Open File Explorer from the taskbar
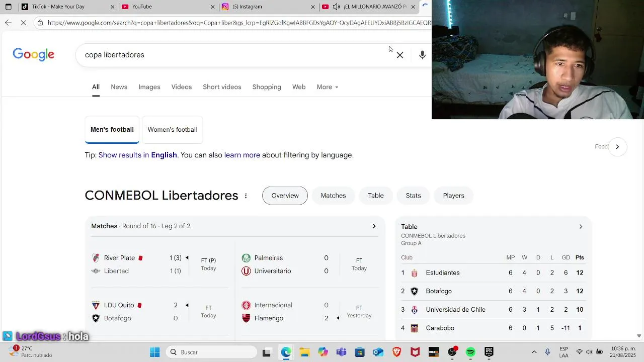Image resolution: width=644 pixels, height=362 pixels. click(x=304, y=352)
